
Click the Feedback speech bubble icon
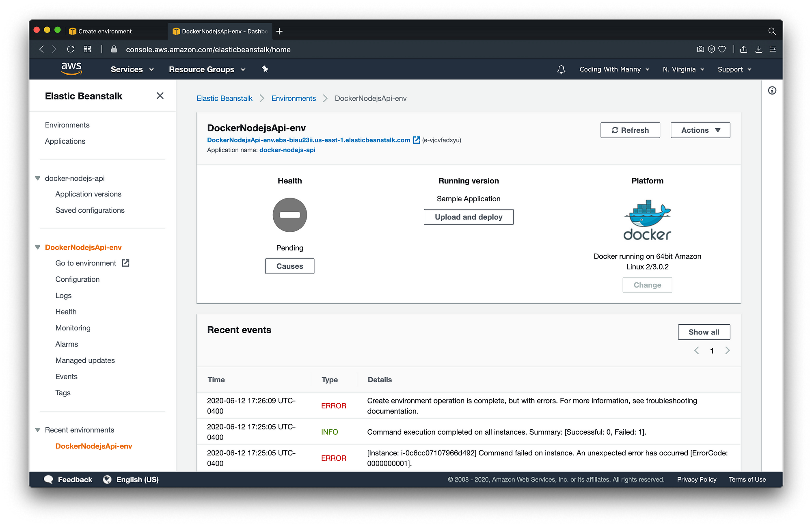tap(48, 479)
